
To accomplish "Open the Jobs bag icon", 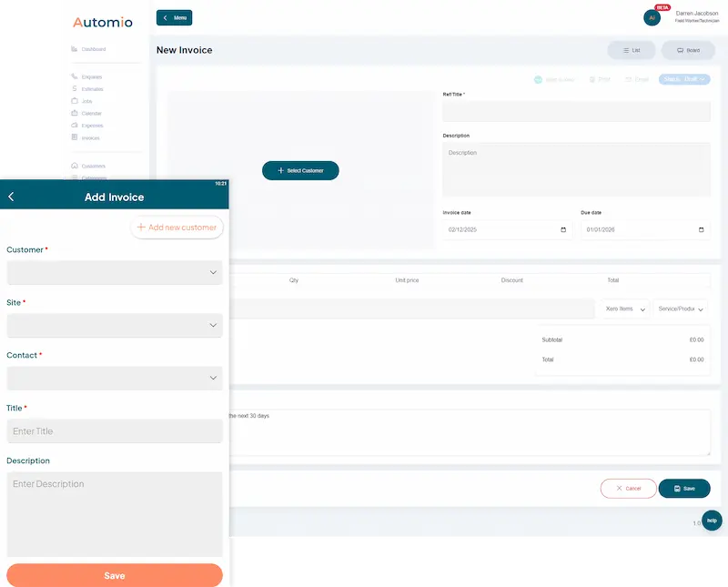I will pyautogui.click(x=75, y=101).
